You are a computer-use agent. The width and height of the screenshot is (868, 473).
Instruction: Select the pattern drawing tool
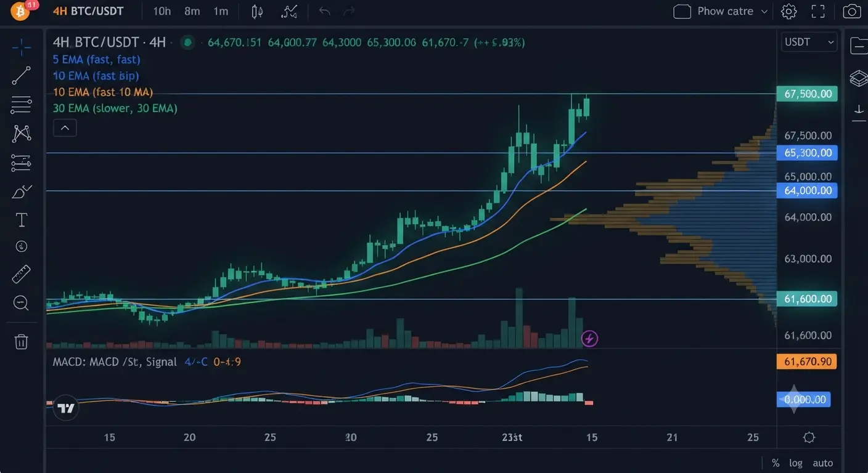pyautogui.click(x=22, y=132)
